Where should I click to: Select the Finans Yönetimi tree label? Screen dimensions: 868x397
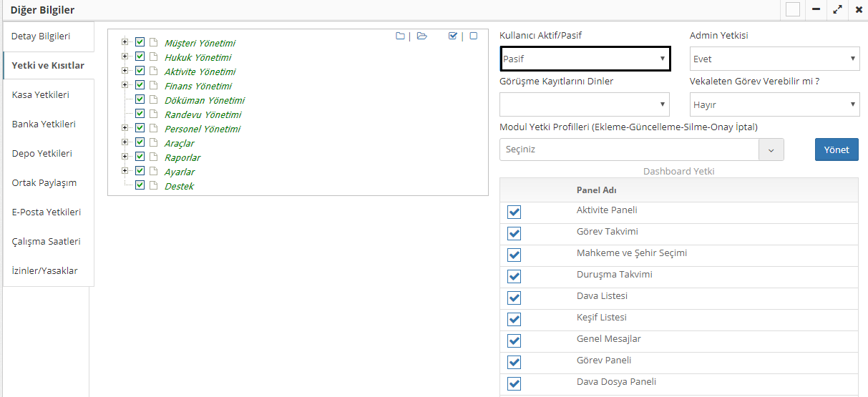click(x=200, y=86)
